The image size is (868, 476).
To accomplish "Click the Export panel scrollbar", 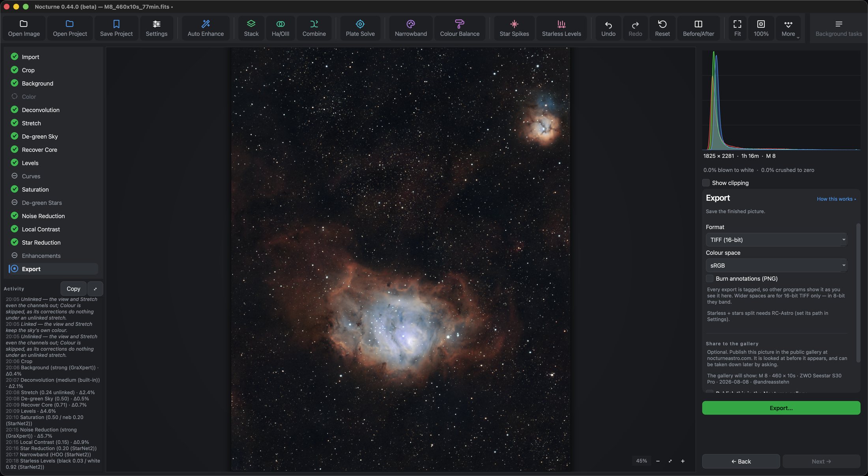I will [858, 293].
